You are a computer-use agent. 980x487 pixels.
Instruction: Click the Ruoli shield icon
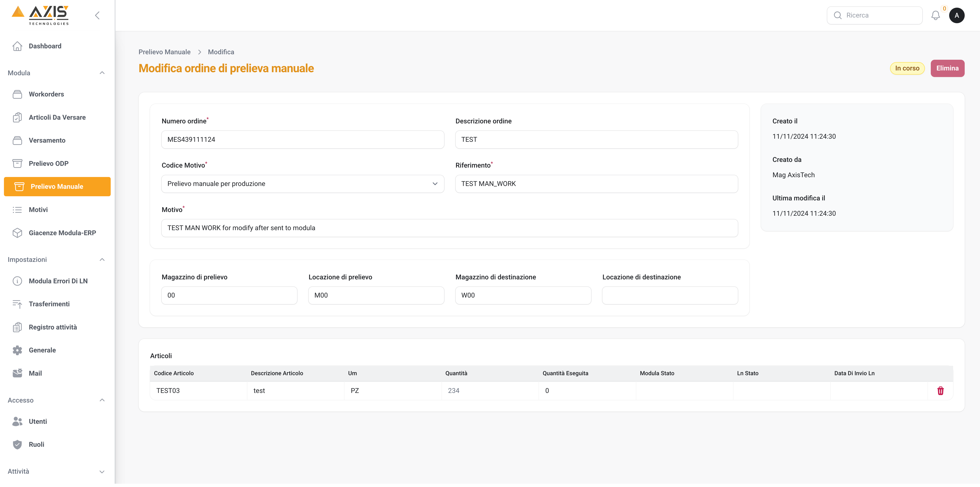pyautogui.click(x=17, y=444)
